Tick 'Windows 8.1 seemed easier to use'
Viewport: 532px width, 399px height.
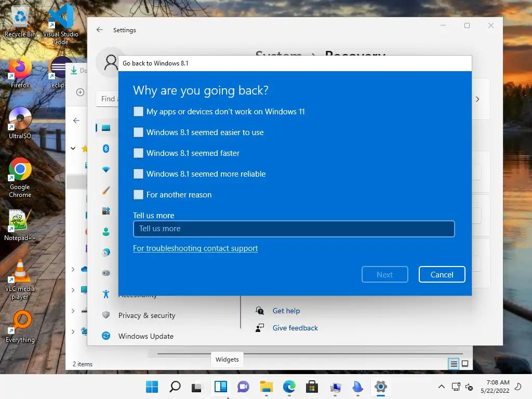[x=138, y=132]
